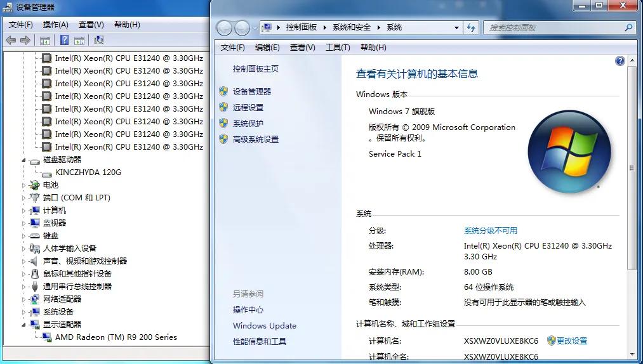The width and height of the screenshot is (643, 364).
Task: Expand the 人体学输入设备 node
Action: (x=23, y=249)
